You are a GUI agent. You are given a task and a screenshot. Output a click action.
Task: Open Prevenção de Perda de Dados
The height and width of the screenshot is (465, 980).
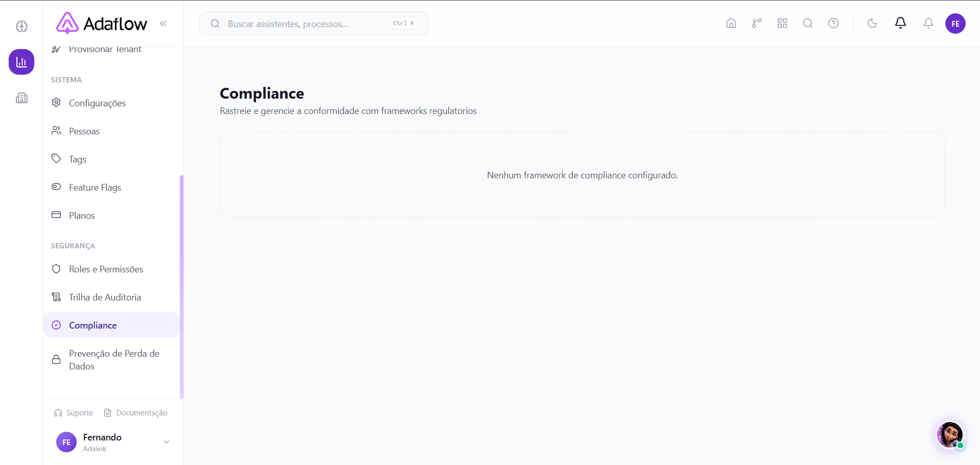[x=111, y=360]
